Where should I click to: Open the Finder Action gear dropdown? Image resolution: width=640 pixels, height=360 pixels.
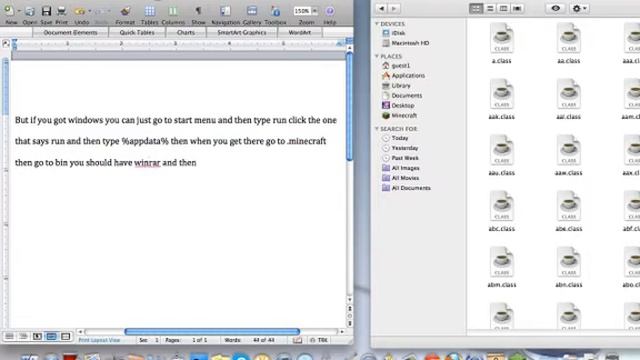579,8
